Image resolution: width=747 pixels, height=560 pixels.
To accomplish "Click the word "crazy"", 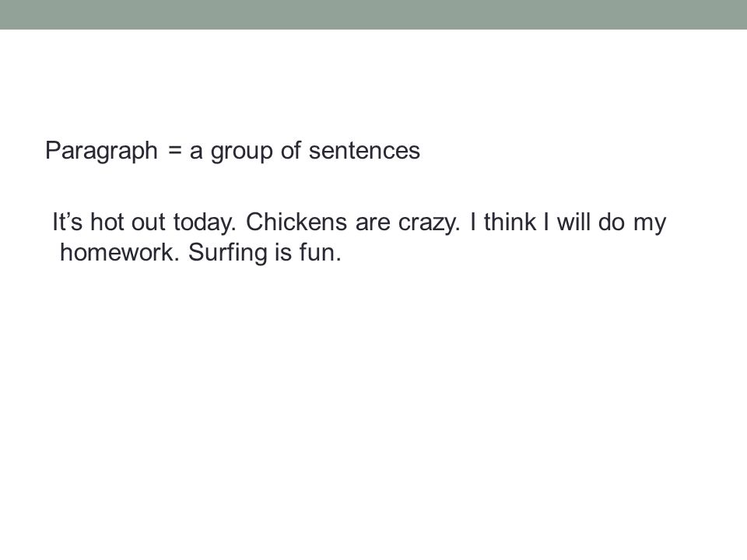I will pyautogui.click(x=428, y=224).
